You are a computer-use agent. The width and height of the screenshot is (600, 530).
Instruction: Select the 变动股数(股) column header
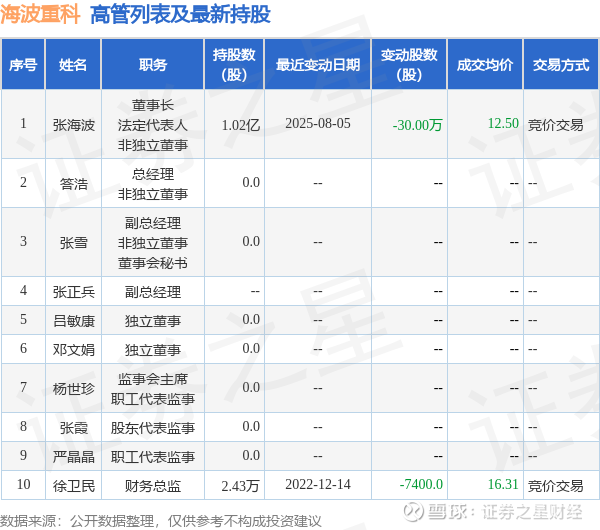(409, 64)
